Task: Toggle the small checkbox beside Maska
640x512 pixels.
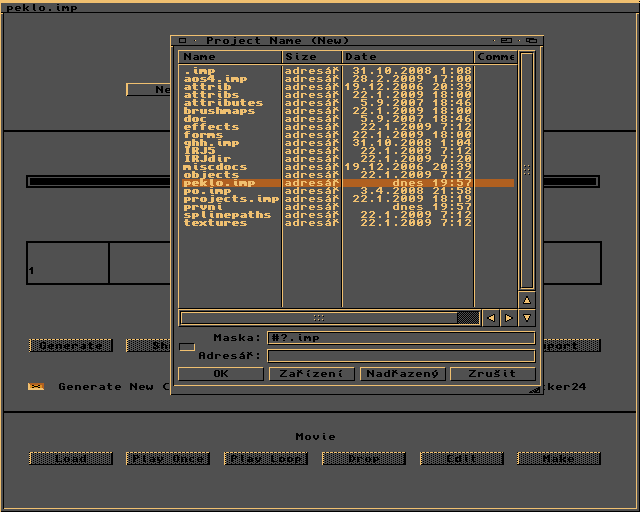Action: pos(187,347)
